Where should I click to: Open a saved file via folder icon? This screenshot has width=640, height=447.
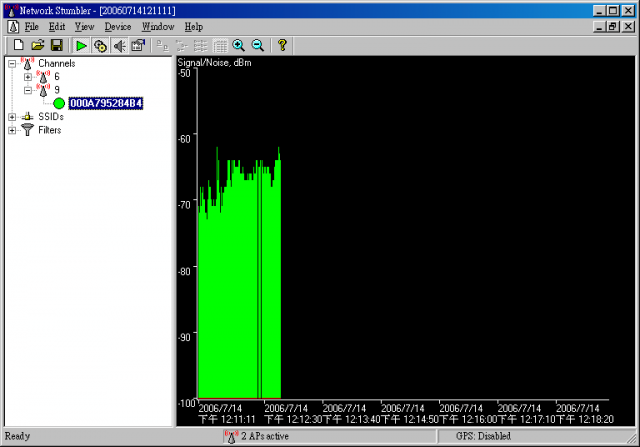click(x=37, y=46)
